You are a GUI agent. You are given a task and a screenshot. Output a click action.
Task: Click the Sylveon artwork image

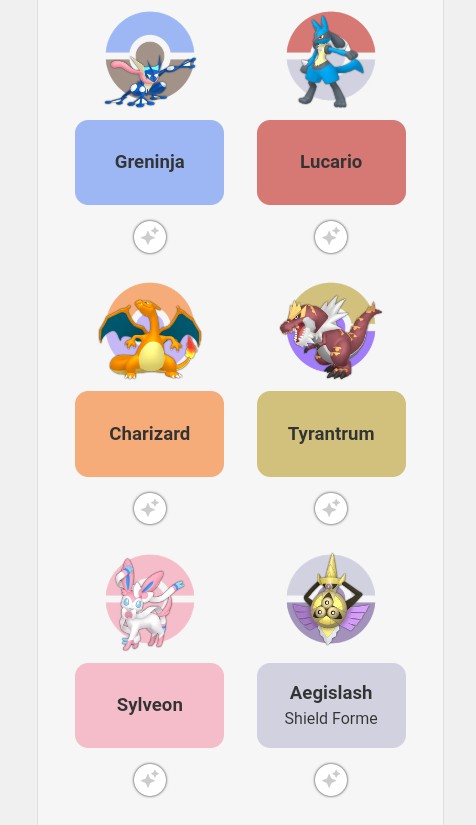click(150, 602)
